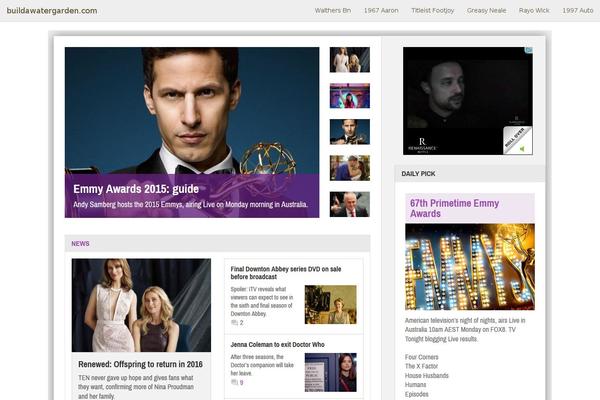The width and height of the screenshot is (600, 400).
Task: Click the EMMYS marquee lights image
Action: (470, 267)
